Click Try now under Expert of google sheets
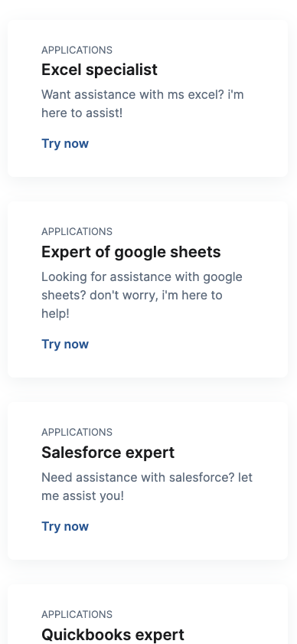 (x=65, y=344)
